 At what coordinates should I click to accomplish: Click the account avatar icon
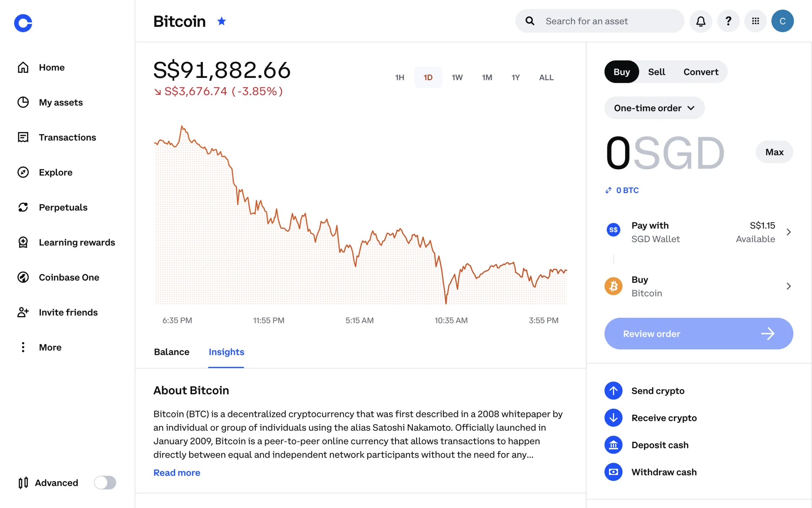[782, 21]
